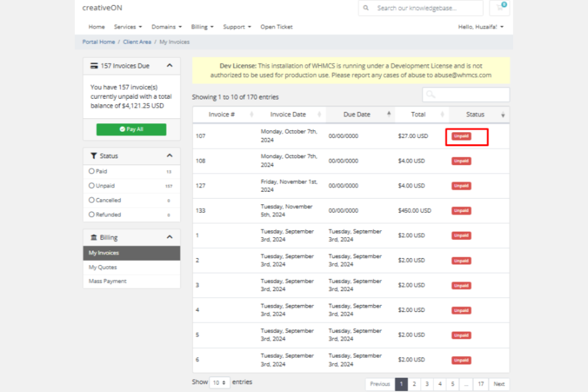Select the Unpaid status filter radio
Viewport: 588px width, 392px height.
[x=92, y=186]
